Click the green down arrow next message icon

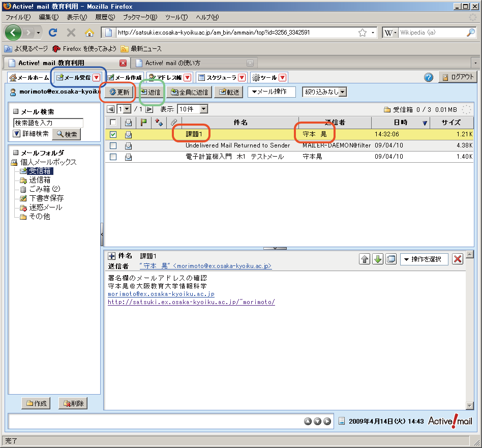pos(378,259)
